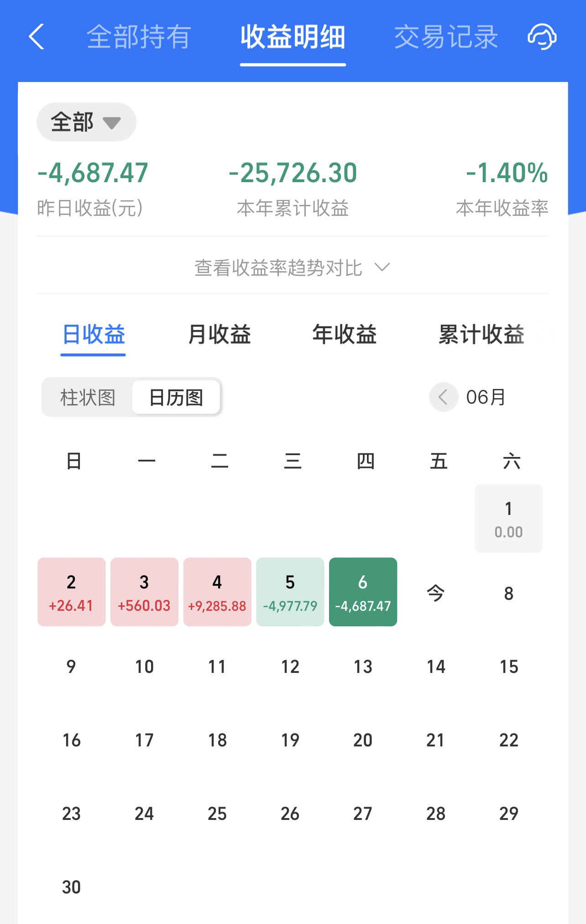Tap yearly return rate -1.40%
The width and height of the screenshot is (586, 924).
[x=507, y=173]
